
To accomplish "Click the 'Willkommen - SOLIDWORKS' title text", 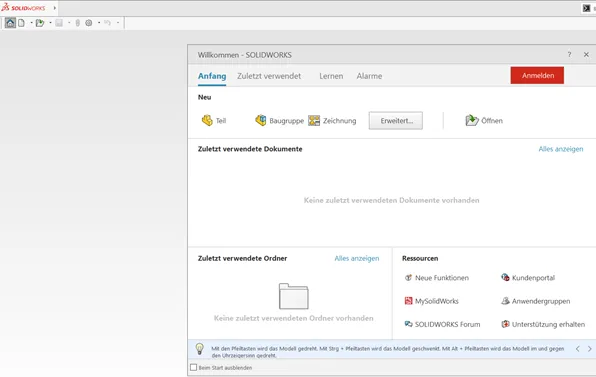I will point(245,55).
